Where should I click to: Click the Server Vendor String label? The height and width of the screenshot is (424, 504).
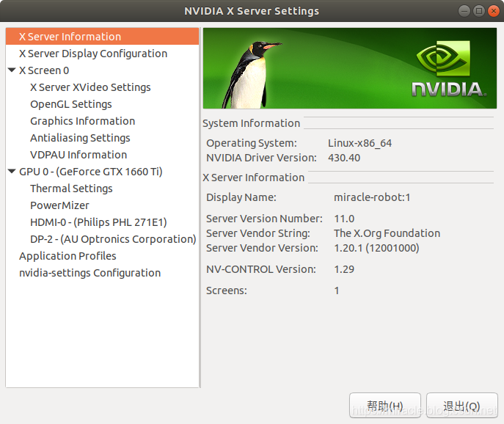(258, 233)
